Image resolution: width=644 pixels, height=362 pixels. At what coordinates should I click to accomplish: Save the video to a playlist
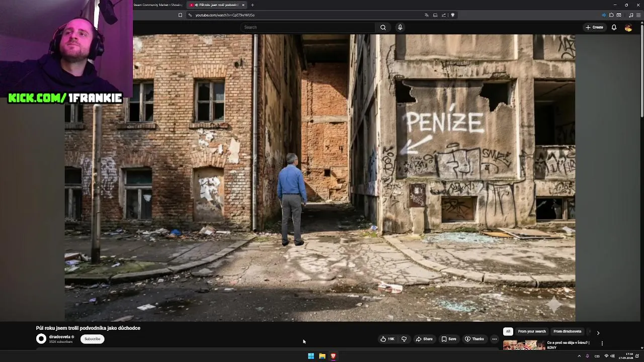coord(449,339)
